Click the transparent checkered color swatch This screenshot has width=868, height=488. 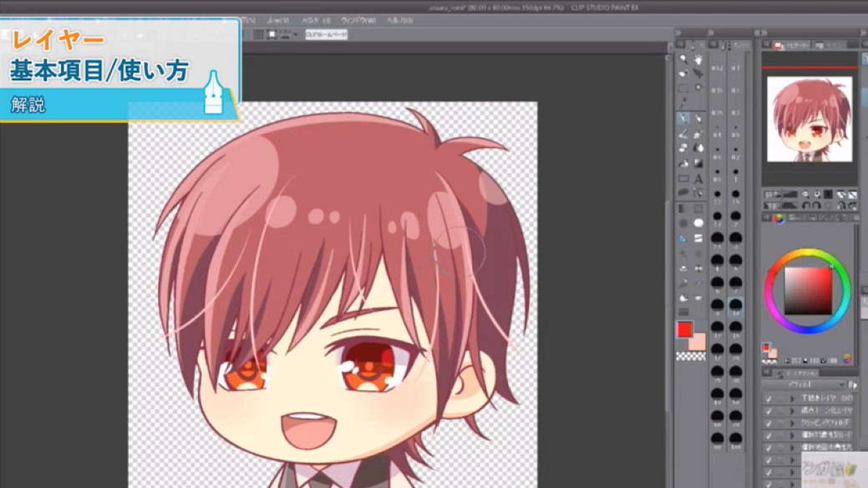pyautogui.click(x=691, y=356)
